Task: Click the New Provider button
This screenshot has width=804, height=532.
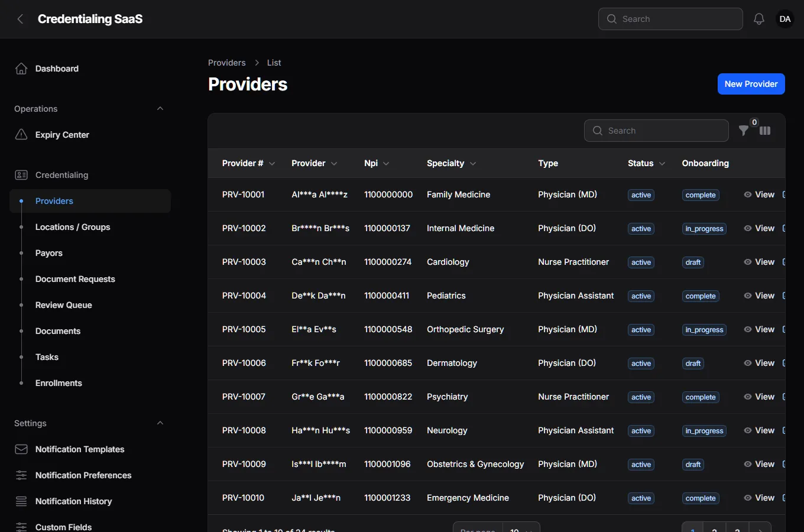Action: coord(751,84)
